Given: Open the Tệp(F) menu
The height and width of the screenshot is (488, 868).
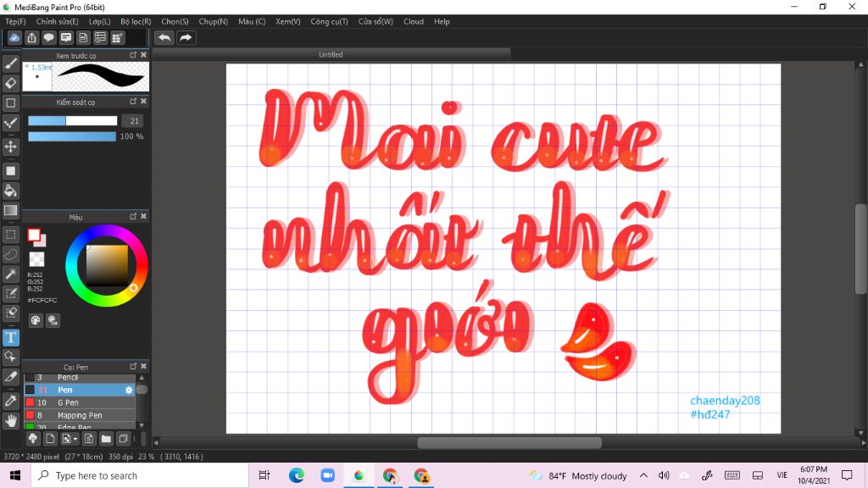Looking at the screenshot, I should pyautogui.click(x=15, y=21).
